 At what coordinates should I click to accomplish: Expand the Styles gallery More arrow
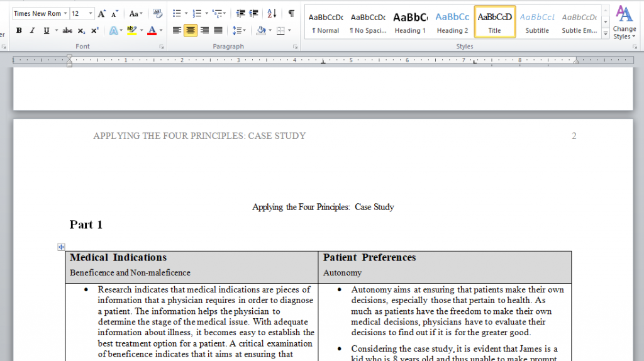[606, 33]
